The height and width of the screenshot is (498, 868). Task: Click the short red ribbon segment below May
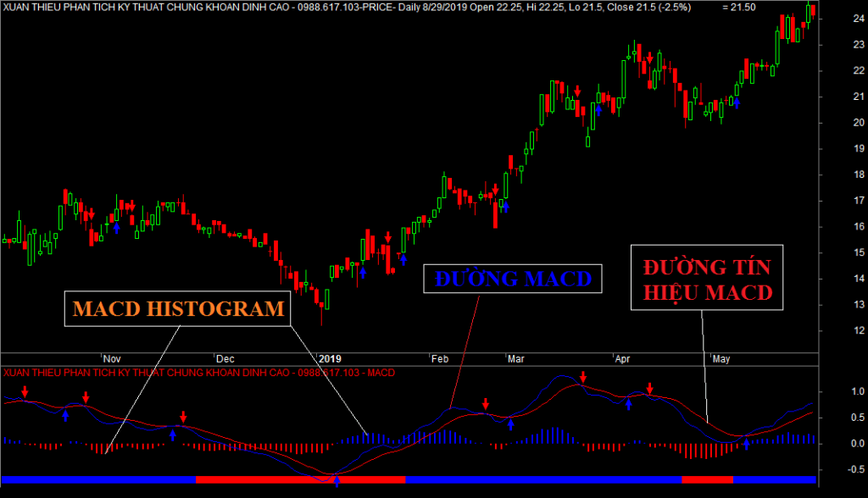point(706,479)
